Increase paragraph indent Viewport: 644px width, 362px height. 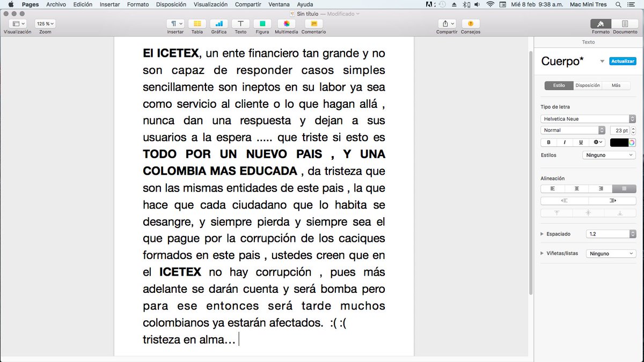pos(612,201)
